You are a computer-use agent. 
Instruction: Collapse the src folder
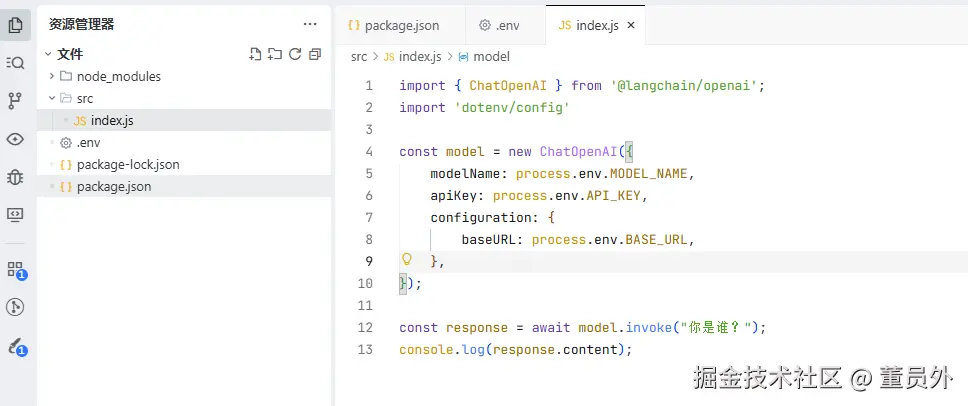(x=52, y=98)
